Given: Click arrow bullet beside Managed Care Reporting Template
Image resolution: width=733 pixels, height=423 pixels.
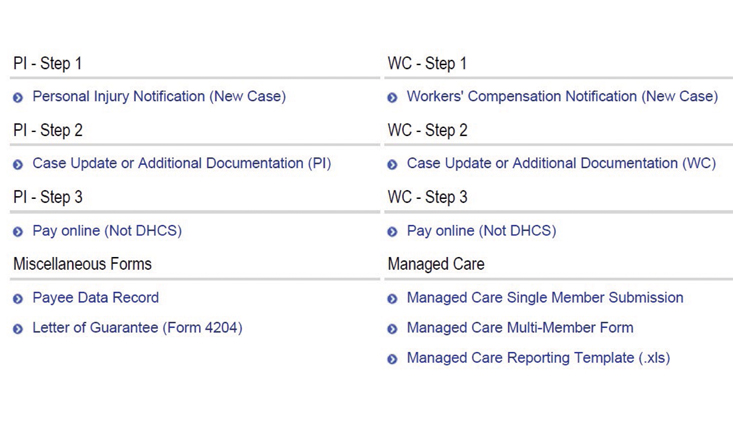Looking at the screenshot, I should (392, 359).
